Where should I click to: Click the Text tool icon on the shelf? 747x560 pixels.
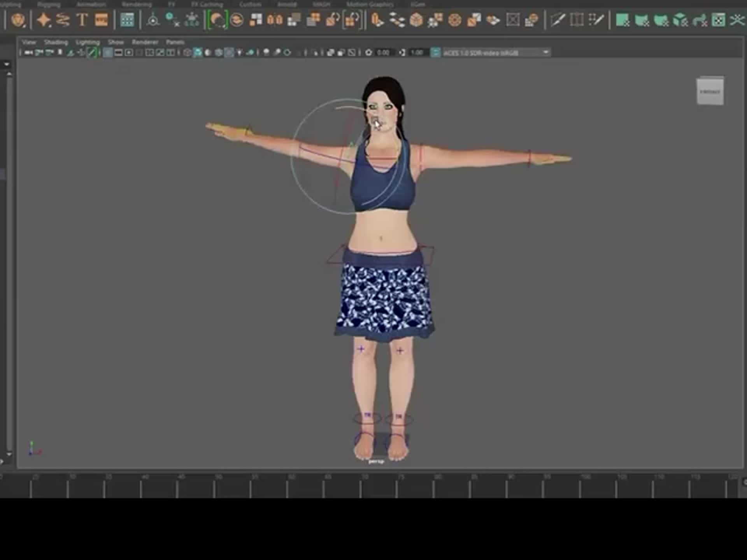point(82,19)
